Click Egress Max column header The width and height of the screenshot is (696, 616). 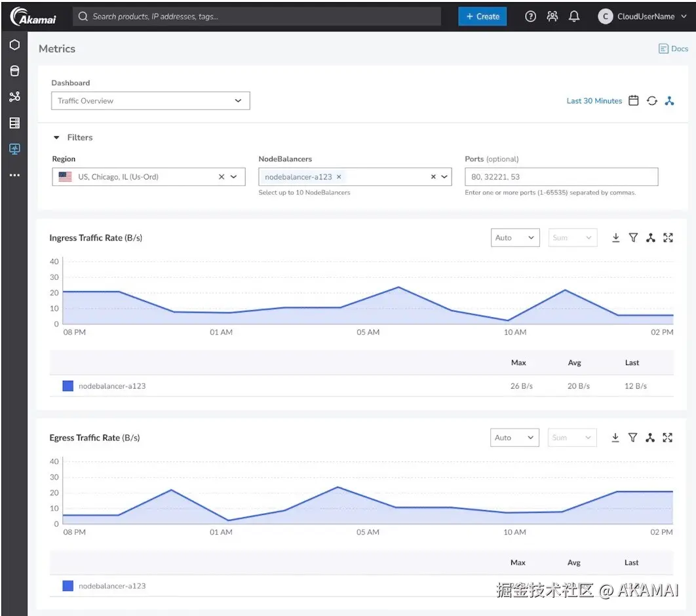click(518, 562)
